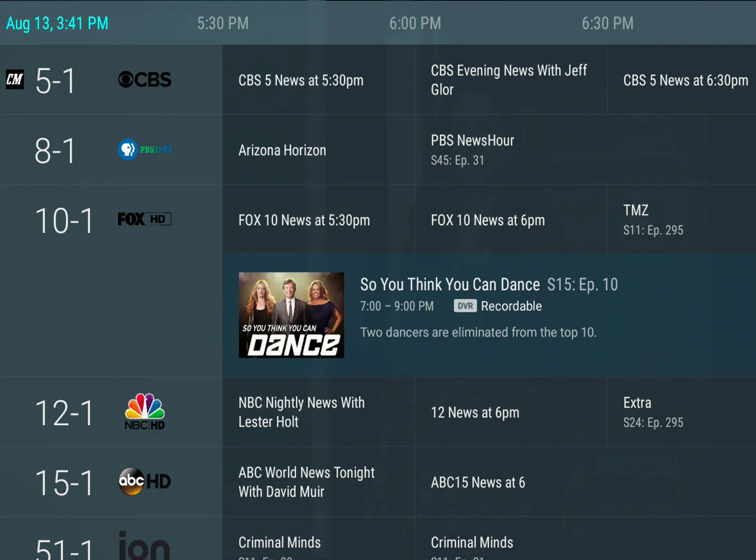Select TMZ S11 Ep. 295
Viewport: 756px width, 560px height.
pos(682,220)
